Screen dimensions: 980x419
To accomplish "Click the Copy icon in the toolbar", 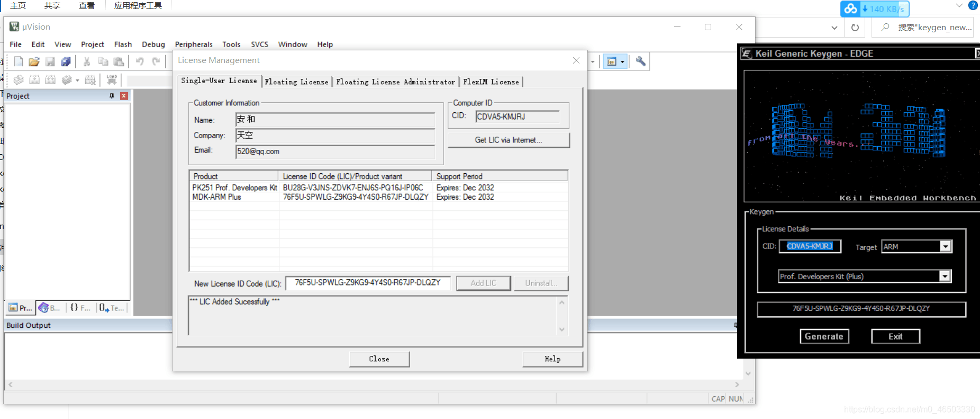I will [x=103, y=62].
